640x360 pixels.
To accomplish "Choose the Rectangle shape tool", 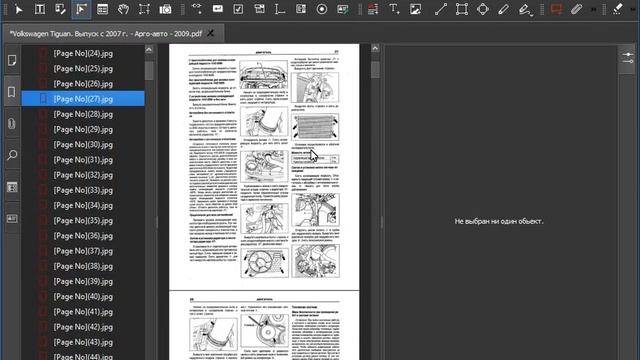I will (462, 9).
